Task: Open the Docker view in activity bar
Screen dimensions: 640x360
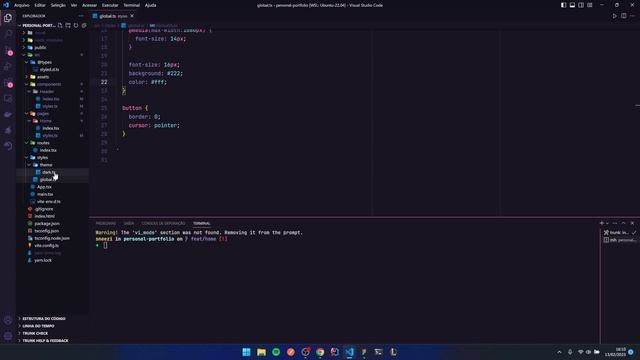Action: [8, 115]
